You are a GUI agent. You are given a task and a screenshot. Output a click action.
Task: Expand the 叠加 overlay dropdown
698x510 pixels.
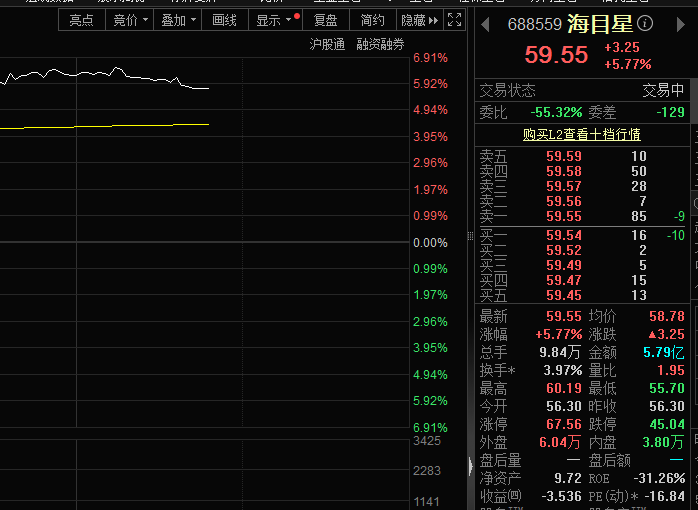tap(178, 20)
